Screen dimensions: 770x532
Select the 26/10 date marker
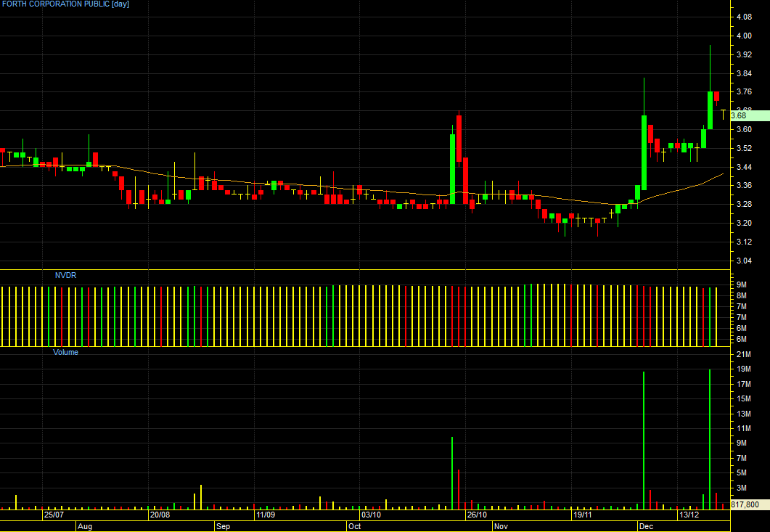[477, 515]
